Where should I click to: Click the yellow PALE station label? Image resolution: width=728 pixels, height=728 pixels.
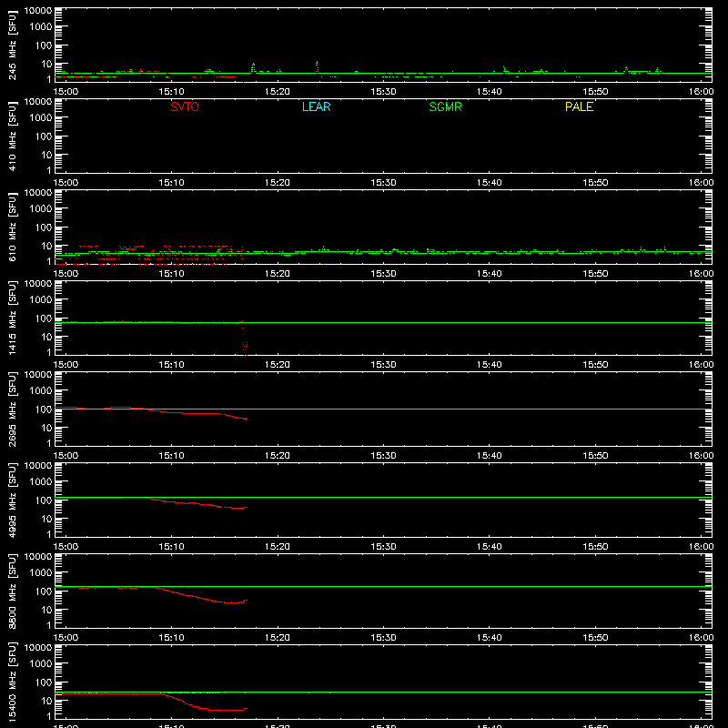tap(579, 106)
